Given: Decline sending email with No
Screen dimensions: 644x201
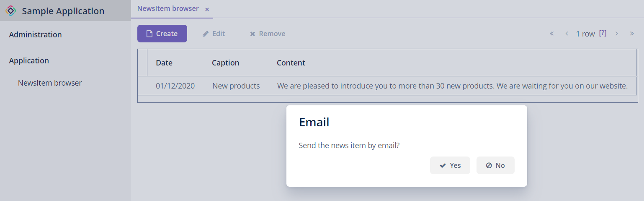Looking at the screenshot, I should tap(495, 165).
